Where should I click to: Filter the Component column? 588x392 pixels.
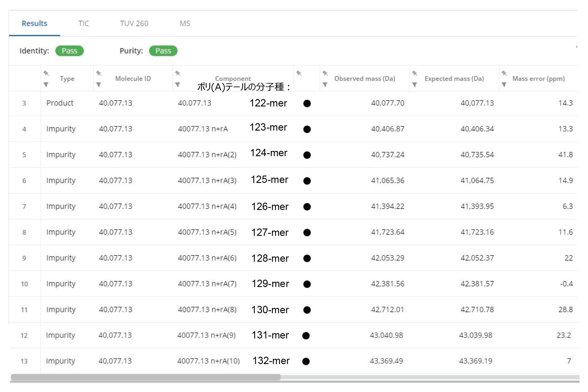pyautogui.click(x=177, y=85)
